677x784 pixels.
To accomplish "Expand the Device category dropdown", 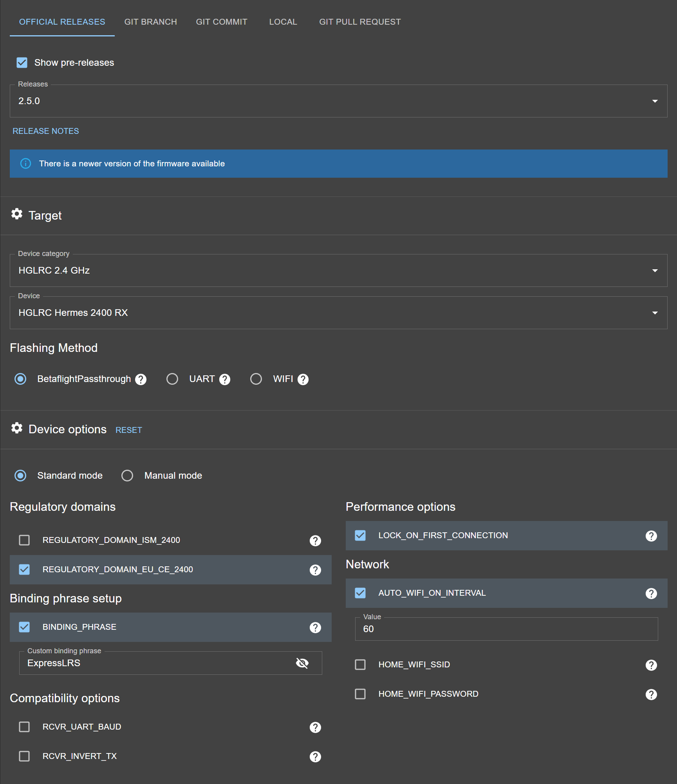I will pos(338,270).
